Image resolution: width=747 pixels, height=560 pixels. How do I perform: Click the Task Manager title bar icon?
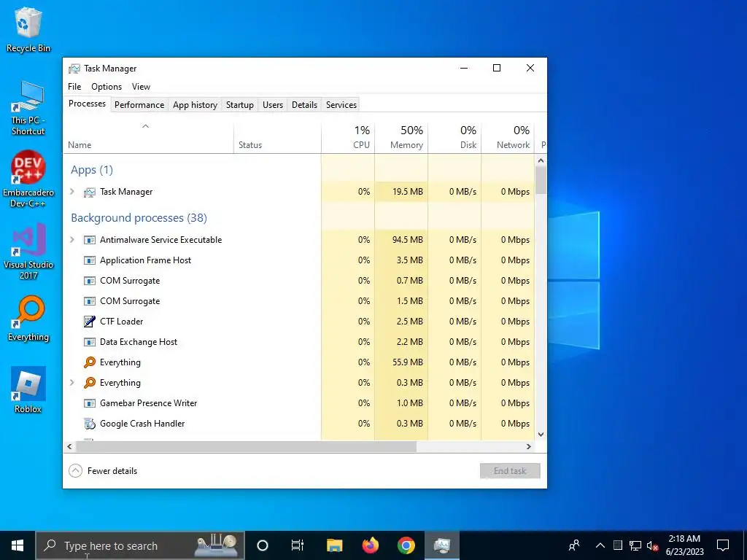(x=74, y=69)
